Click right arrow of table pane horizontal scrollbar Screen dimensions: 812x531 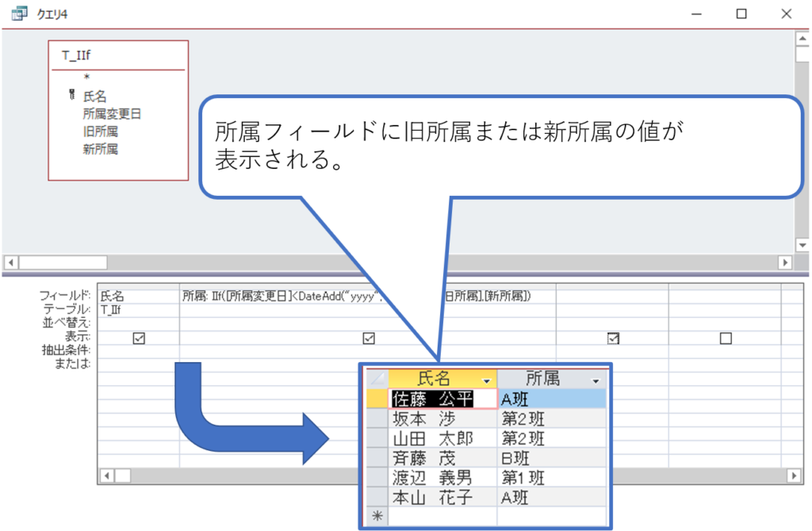tap(785, 262)
